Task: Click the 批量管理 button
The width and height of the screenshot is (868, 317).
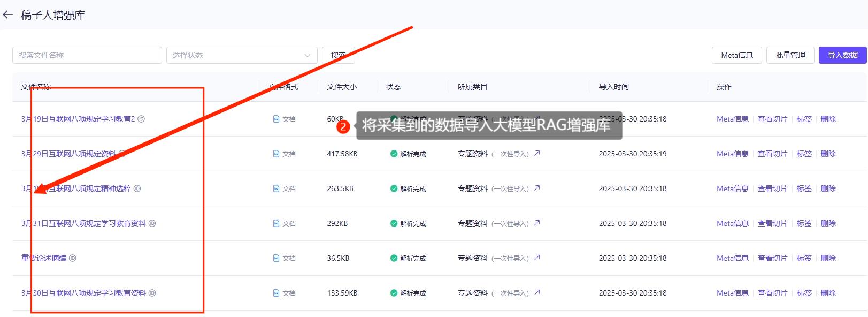Action: click(x=790, y=55)
